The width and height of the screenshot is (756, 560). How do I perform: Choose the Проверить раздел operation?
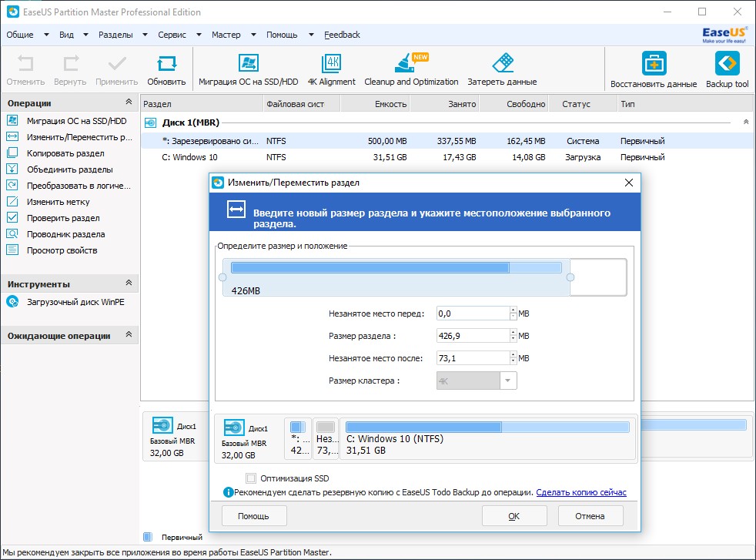pyautogui.click(x=63, y=218)
